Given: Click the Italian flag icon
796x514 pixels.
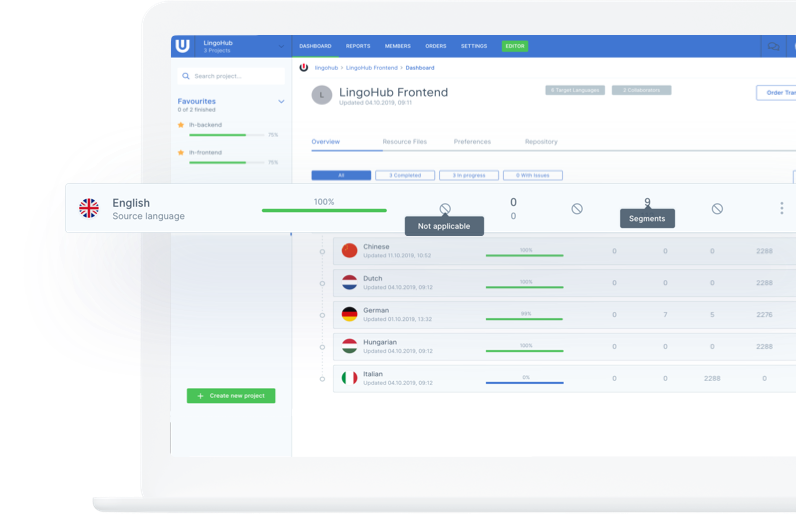Looking at the screenshot, I should [349, 378].
